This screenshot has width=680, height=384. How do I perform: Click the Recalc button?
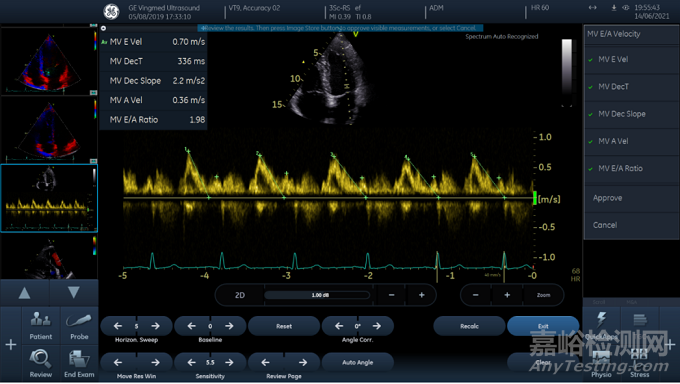(x=469, y=326)
